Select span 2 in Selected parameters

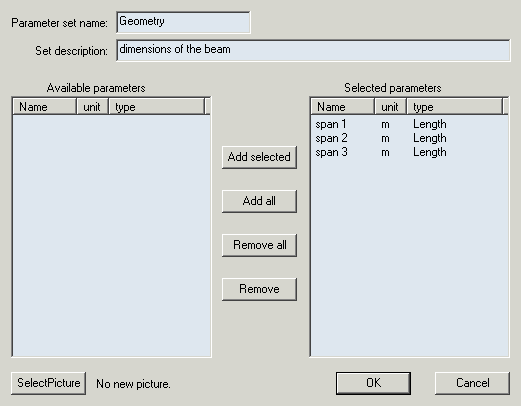[x=409, y=138]
